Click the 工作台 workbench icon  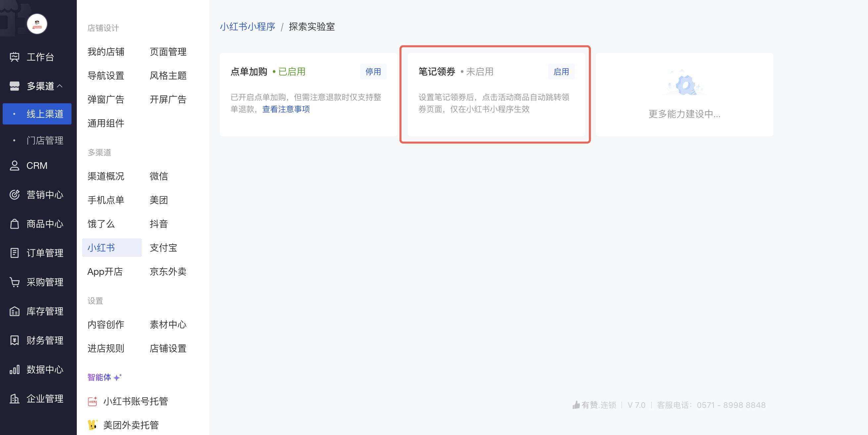coord(15,57)
